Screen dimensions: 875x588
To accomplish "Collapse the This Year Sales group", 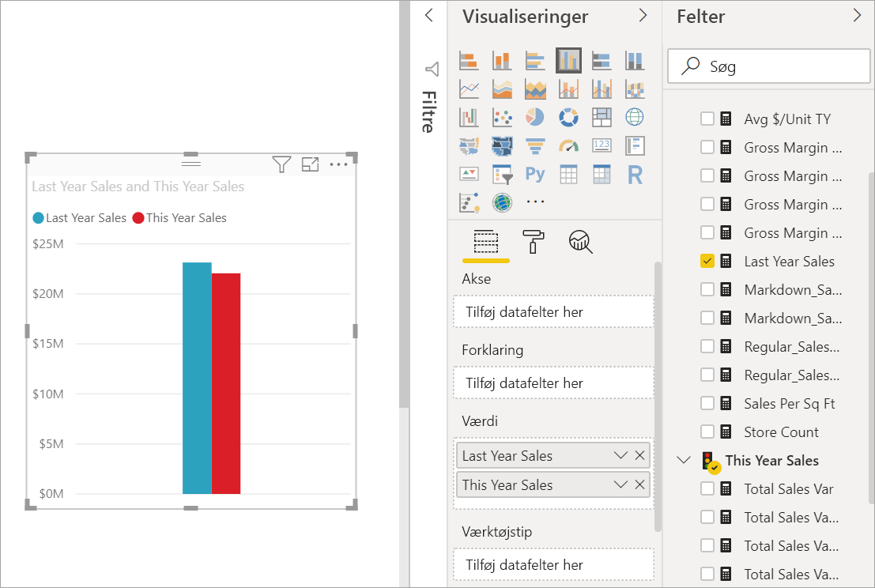I will tap(684, 460).
